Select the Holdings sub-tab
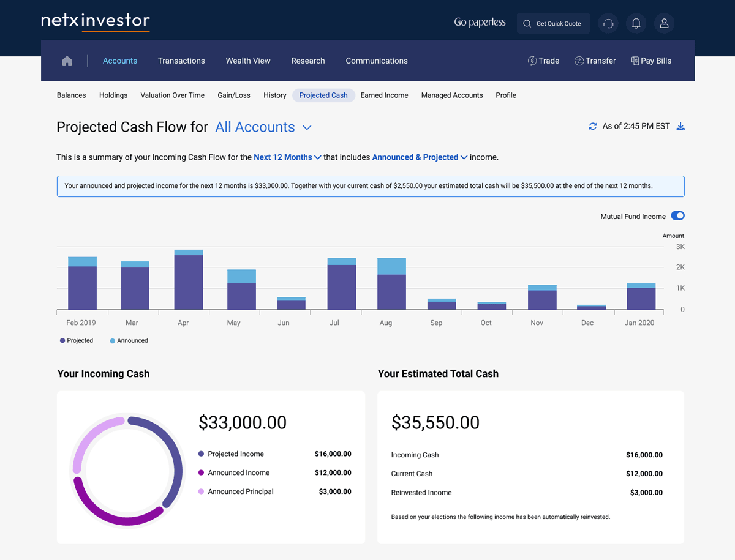 113,95
